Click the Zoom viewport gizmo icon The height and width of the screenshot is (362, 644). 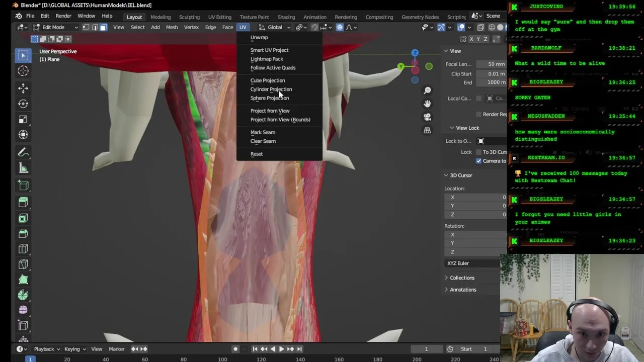point(427,90)
